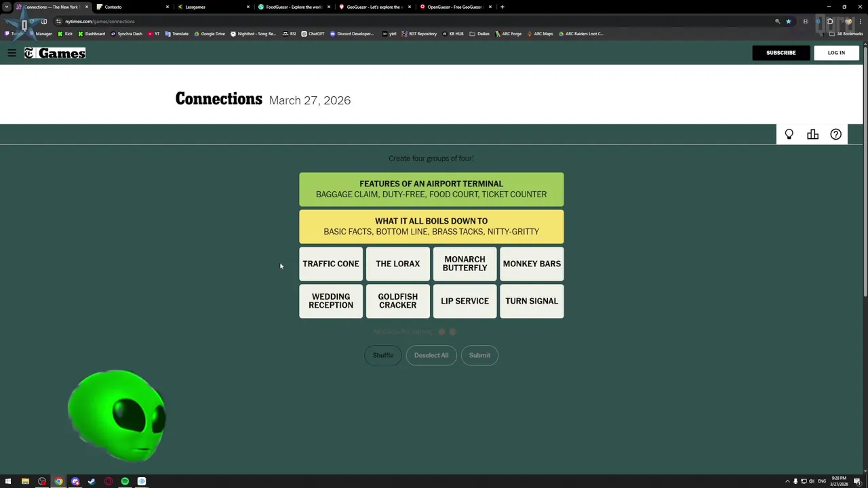This screenshot has height=488, width=868.
Task: Open Spotify from the taskbar
Action: coord(125,481)
